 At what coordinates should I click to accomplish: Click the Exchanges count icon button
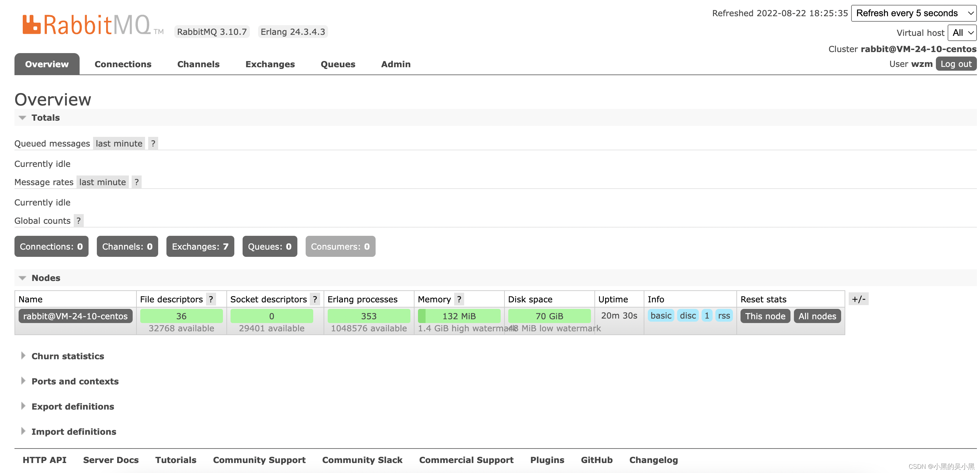200,246
